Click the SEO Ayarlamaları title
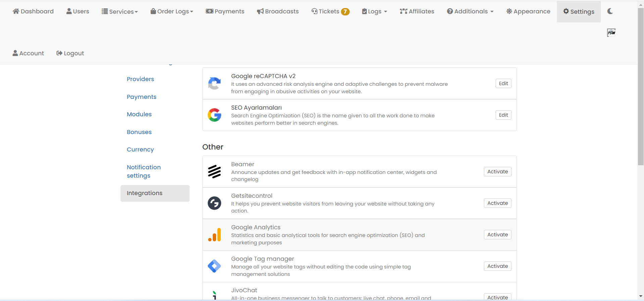 [256, 108]
